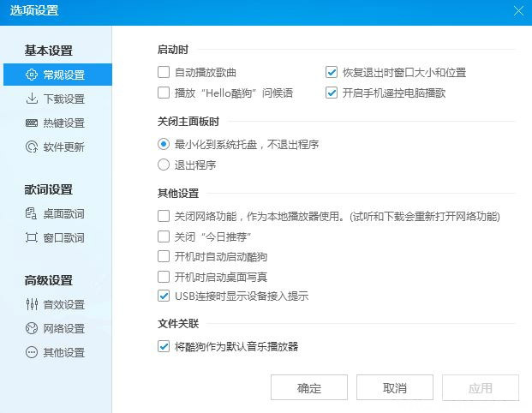Open 网络设置 label in sidebar
The height and width of the screenshot is (413, 532).
[63, 328]
